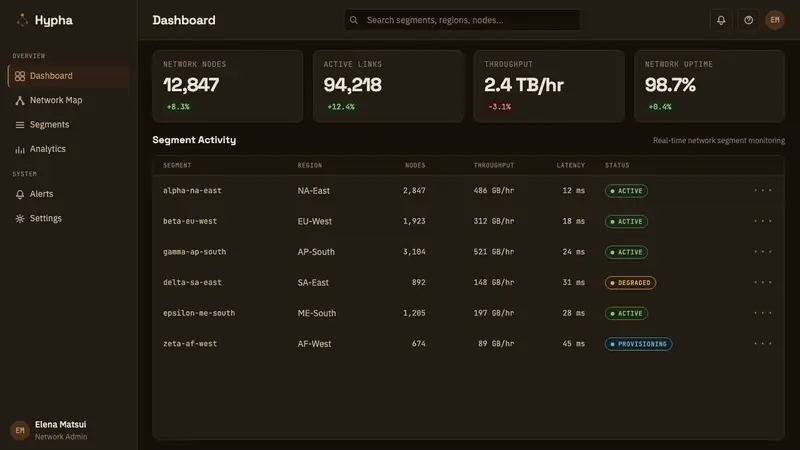Click the 486 GB/hr throughput value

pos(493,190)
